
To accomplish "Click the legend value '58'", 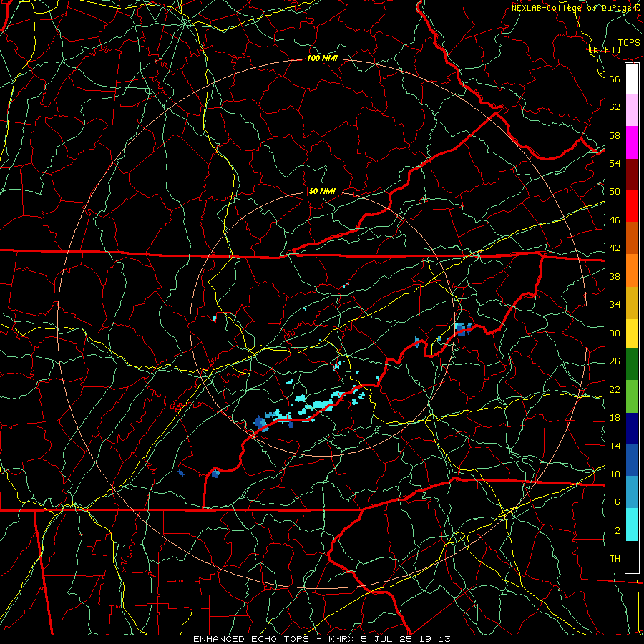I will (615, 135).
